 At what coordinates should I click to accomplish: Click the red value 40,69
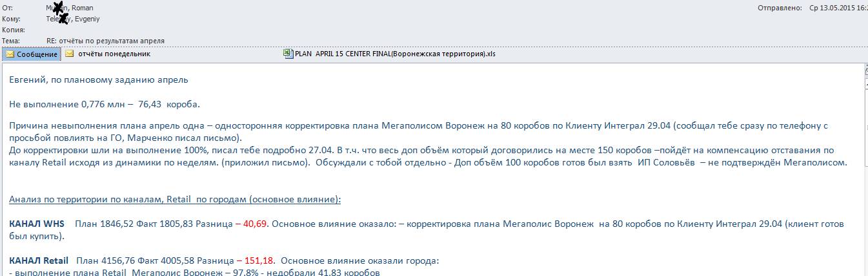coord(256,224)
